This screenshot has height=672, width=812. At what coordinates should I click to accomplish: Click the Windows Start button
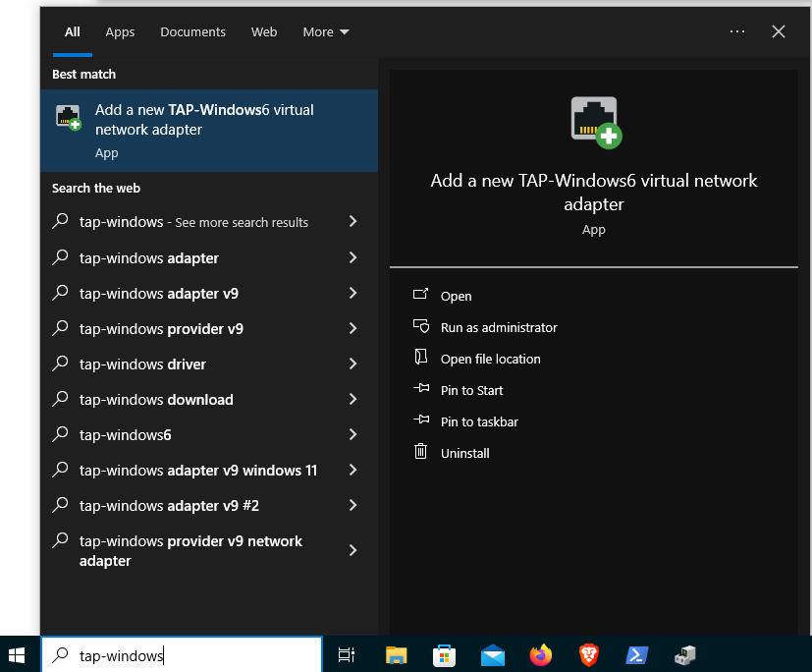coord(17,654)
